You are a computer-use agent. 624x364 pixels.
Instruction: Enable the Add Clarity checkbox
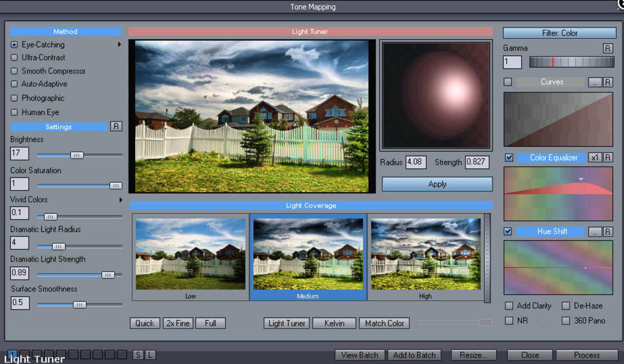[508, 306]
